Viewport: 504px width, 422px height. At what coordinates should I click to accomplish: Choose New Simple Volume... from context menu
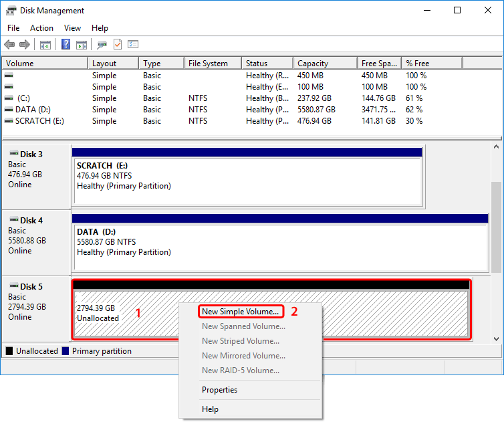(x=241, y=312)
